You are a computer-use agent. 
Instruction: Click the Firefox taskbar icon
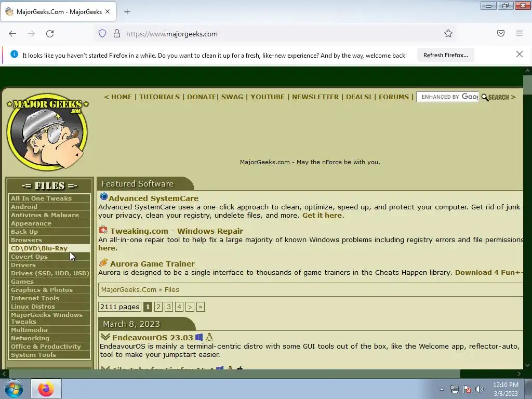[x=46, y=389]
